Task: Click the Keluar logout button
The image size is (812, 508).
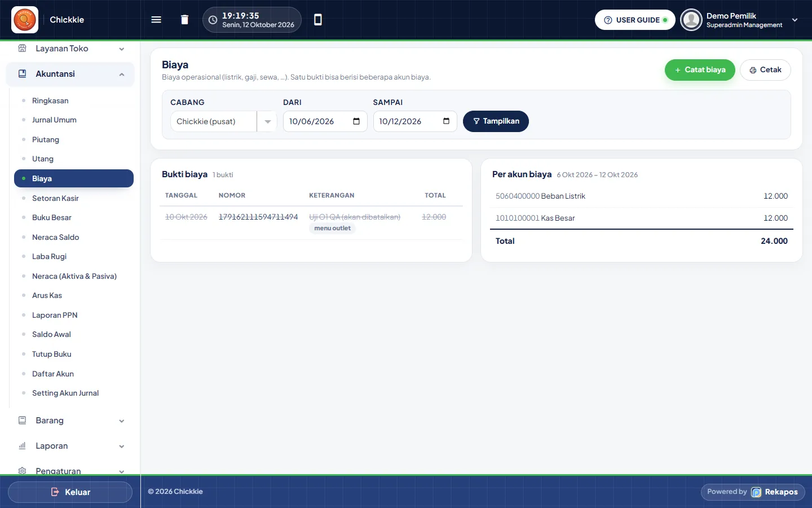Action: coord(70,492)
